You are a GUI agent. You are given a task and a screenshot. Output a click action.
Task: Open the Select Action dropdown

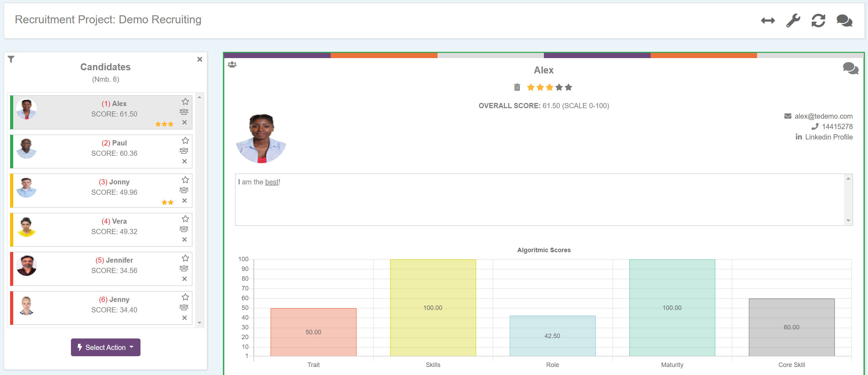pos(106,347)
